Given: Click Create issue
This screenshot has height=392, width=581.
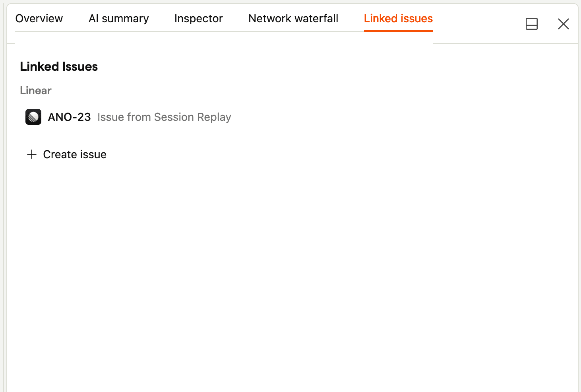Looking at the screenshot, I should coord(74,154).
